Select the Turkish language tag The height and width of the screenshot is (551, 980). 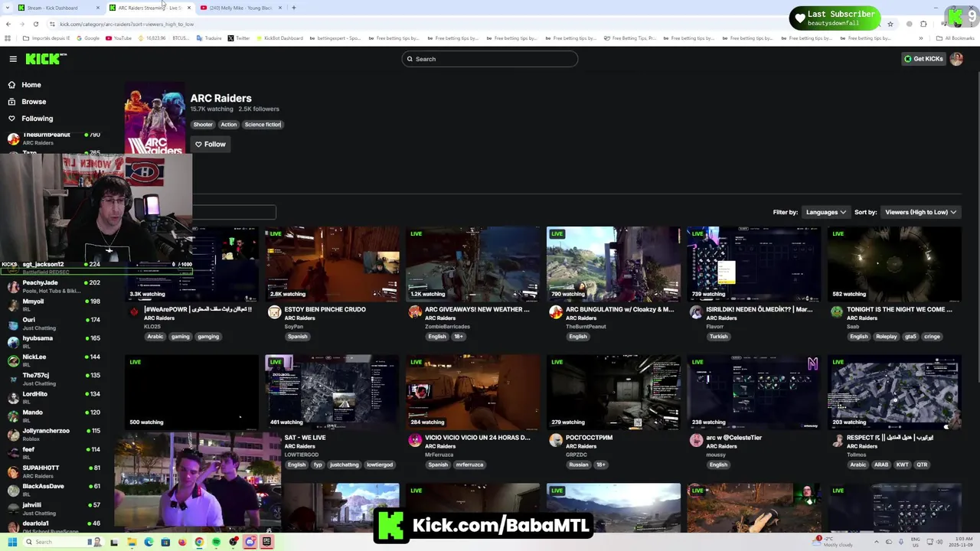pos(718,337)
